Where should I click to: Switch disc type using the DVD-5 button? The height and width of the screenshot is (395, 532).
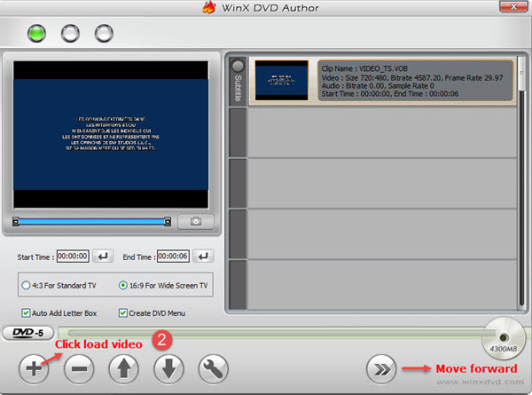[x=27, y=333]
